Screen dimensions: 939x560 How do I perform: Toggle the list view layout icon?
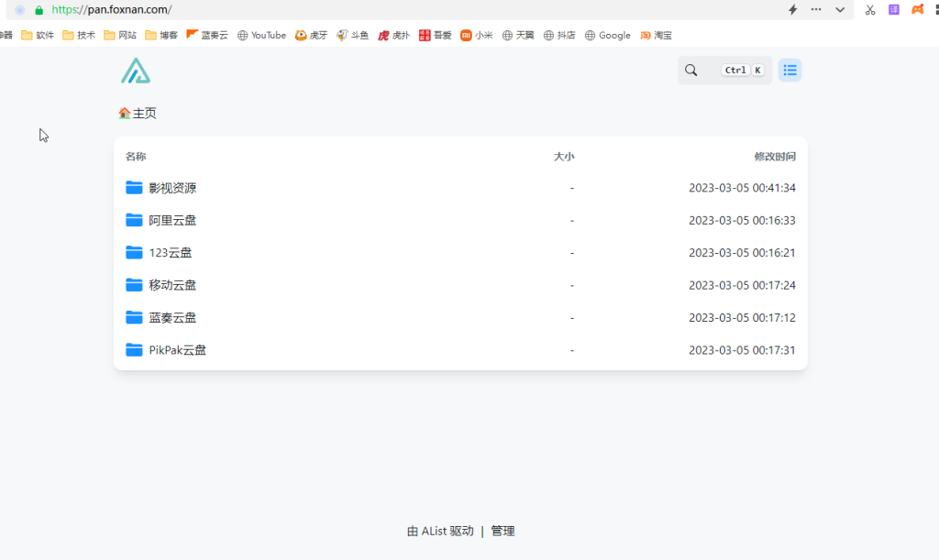(x=790, y=71)
